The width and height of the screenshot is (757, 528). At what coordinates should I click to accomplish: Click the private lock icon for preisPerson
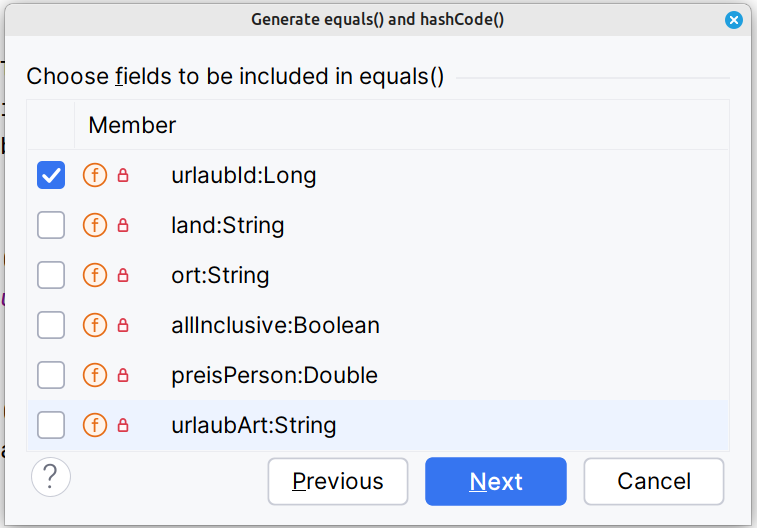click(124, 376)
